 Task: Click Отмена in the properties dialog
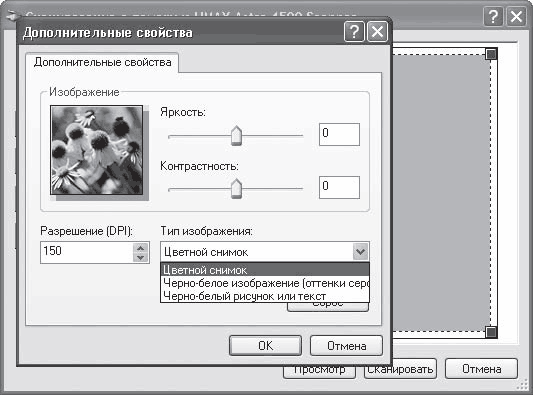click(x=346, y=346)
